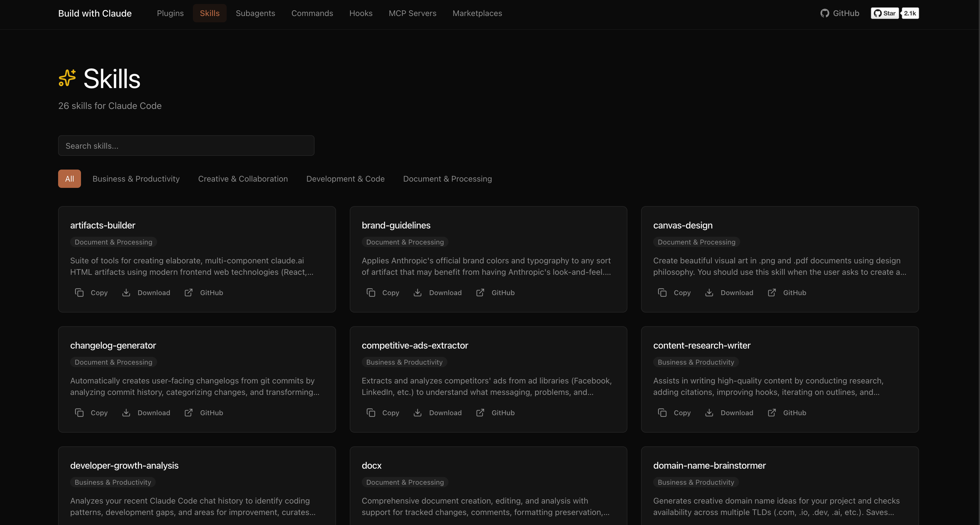Image resolution: width=980 pixels, height=525 pixels.
Task: Filter by Business & Productivity
Action: click(x=136, y=179)
